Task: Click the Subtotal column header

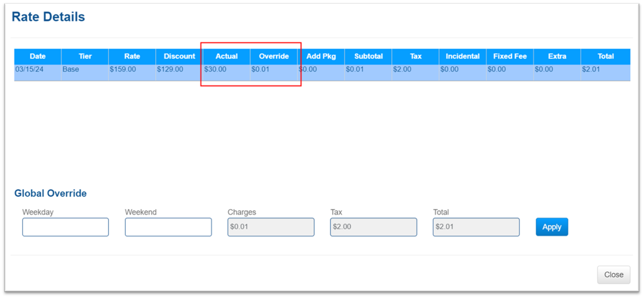Action: (368, 56)
